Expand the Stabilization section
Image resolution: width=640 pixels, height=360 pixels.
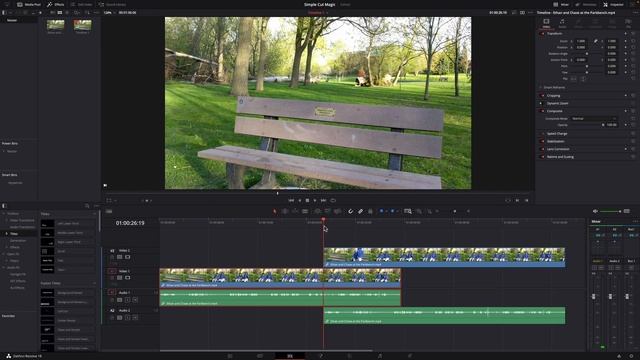point(556,141)
